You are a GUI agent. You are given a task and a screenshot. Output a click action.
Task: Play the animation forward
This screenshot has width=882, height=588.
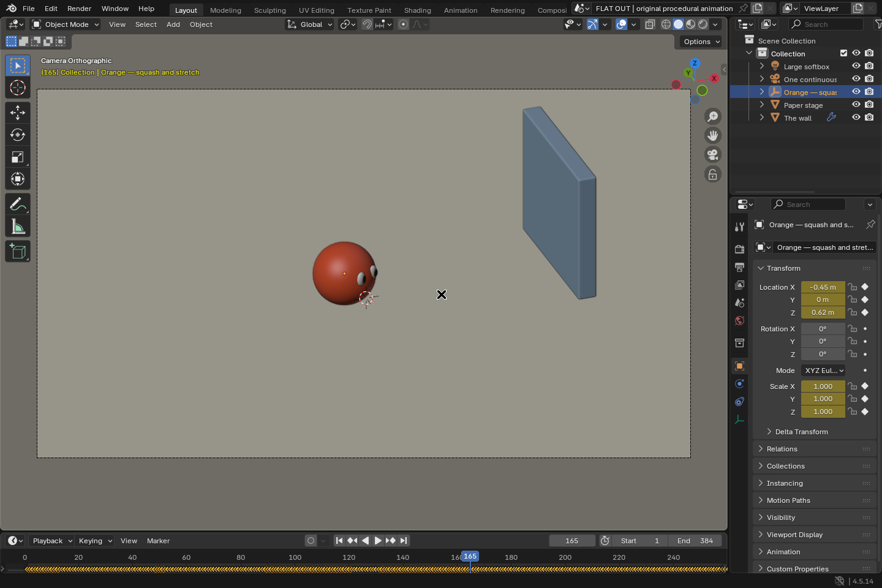tap(378, 541)
